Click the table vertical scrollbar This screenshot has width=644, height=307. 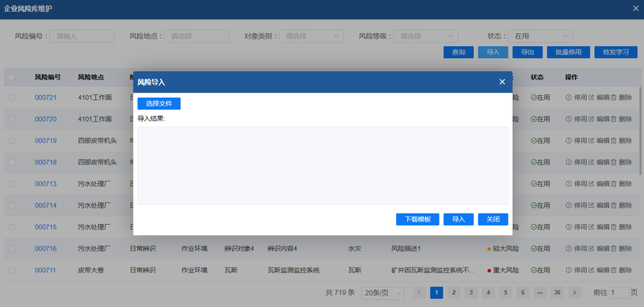pos(640,131)
